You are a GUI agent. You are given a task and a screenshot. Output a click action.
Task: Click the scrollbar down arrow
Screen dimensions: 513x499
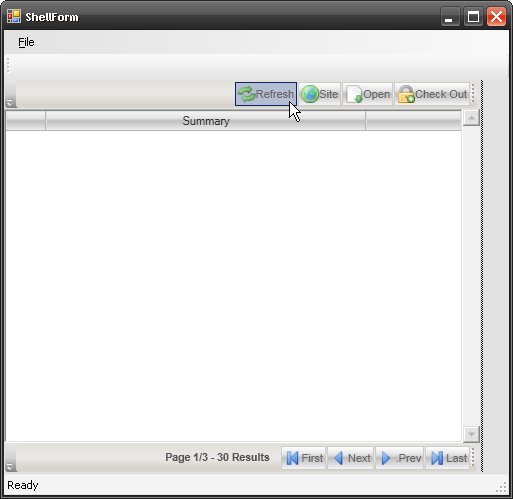coord(471,434)
